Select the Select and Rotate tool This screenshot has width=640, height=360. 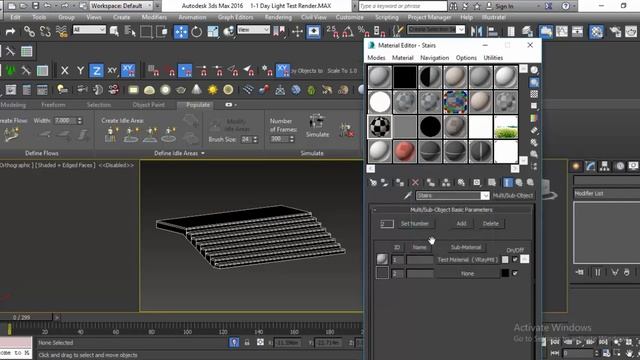(197, 31)
